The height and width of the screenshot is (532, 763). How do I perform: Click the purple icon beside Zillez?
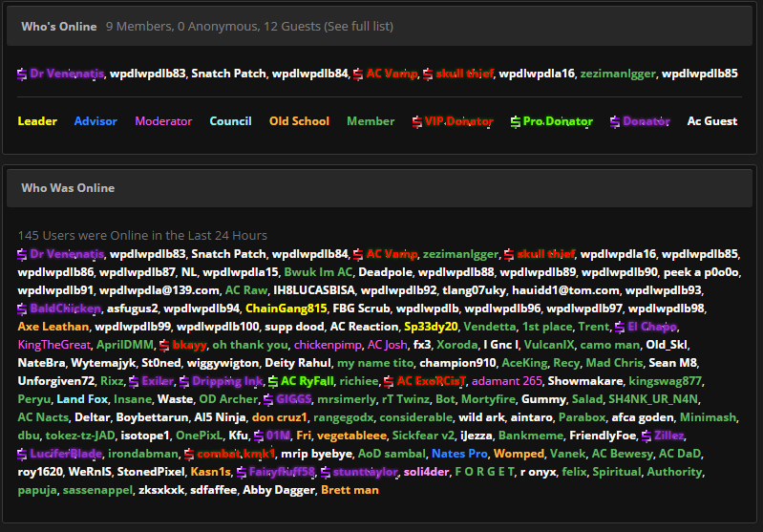tap(646, 436)
